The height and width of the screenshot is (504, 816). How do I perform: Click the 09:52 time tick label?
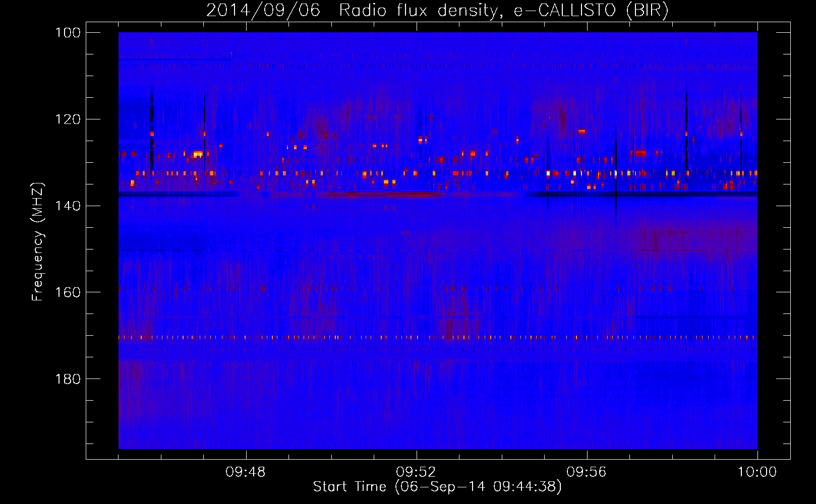tap(416, 472)
